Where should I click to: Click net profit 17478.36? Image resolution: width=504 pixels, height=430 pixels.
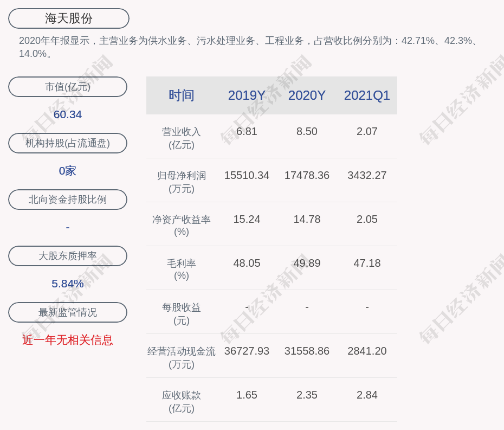pyautogui.click(x=307, y=175)
